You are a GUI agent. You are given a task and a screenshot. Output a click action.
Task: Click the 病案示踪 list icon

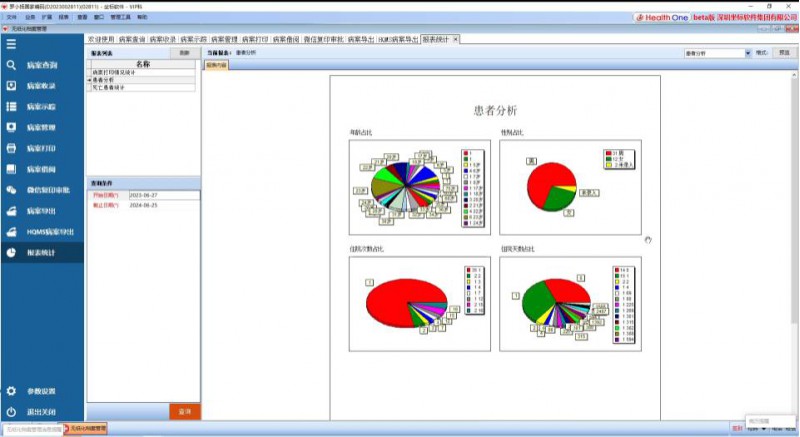(x=11, y=107)
